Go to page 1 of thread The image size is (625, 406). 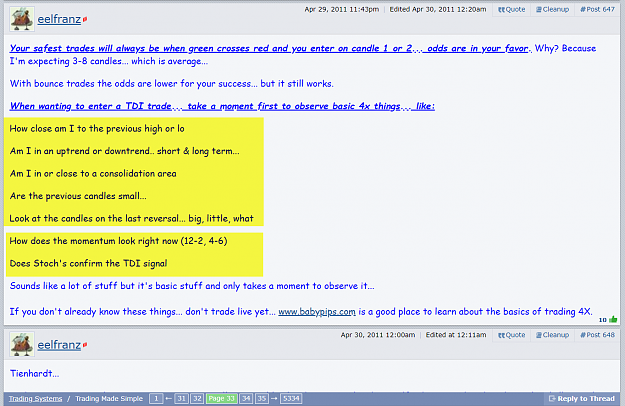pos(156,398)
